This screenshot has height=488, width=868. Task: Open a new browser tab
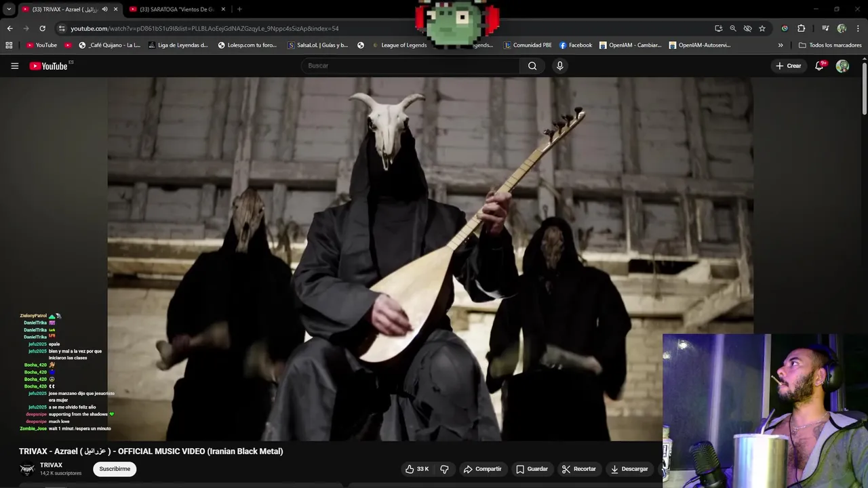pos(239,9)
